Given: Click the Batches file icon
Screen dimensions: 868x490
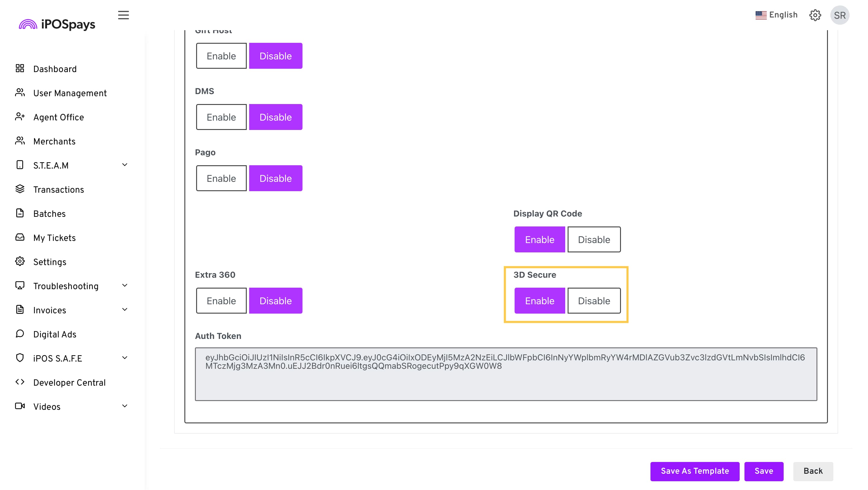Looking at the screenshot, I should coord(20,213).
